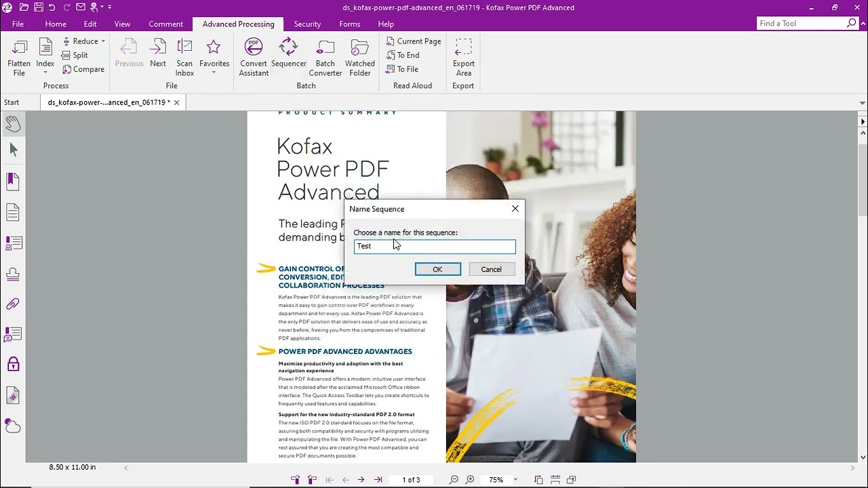
Task: Open the 75% zoom dropdown
Action: click(515, 480)
